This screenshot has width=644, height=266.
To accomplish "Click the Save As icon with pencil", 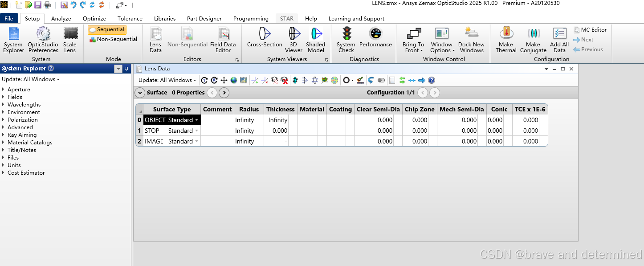I will coord(64,5).
